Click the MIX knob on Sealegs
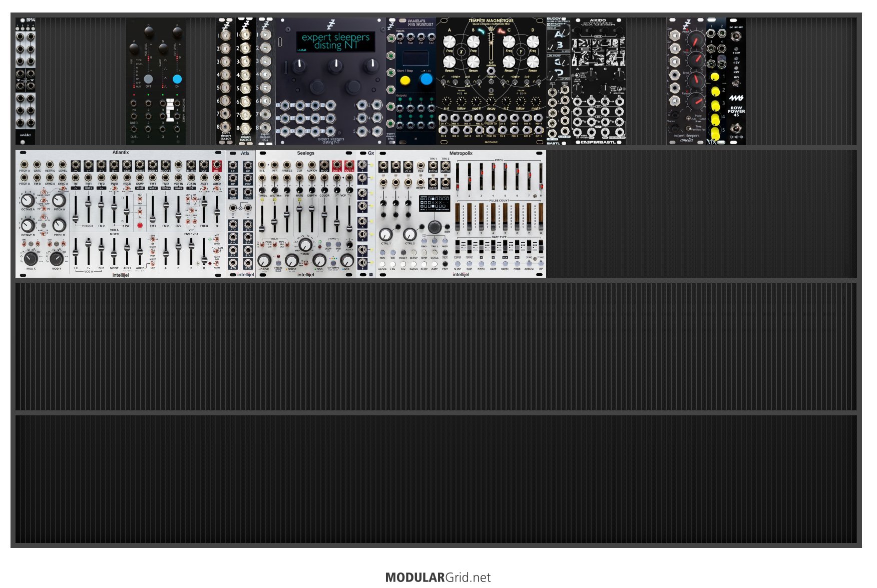This screenshot has height=588, width=877. pos(347,260)
